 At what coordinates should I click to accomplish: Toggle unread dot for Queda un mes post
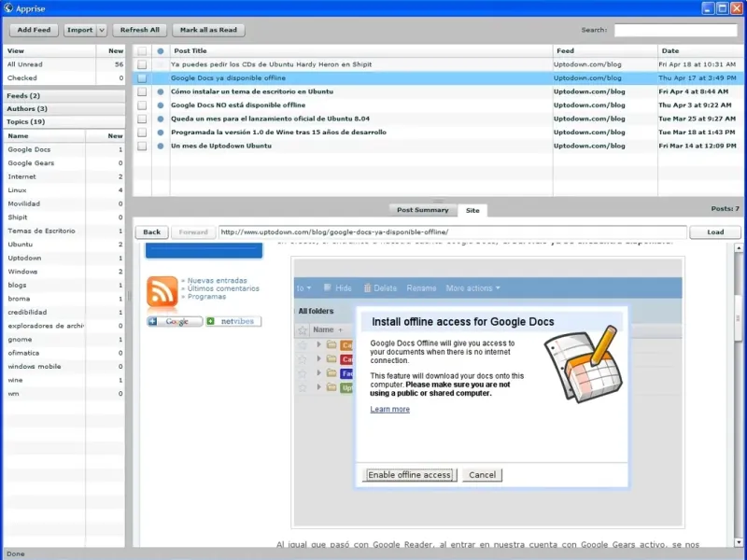tap(161, 119)
